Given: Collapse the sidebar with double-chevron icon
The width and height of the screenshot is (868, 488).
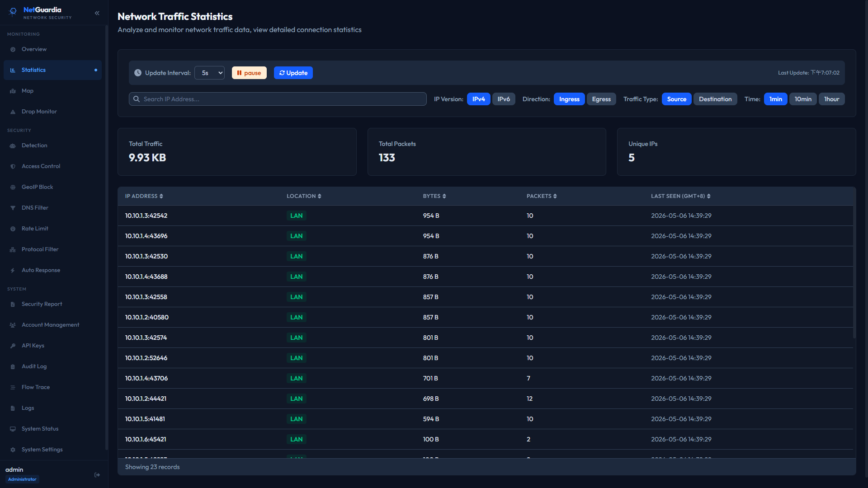Looking at the screenshot, I should [97, 13].
